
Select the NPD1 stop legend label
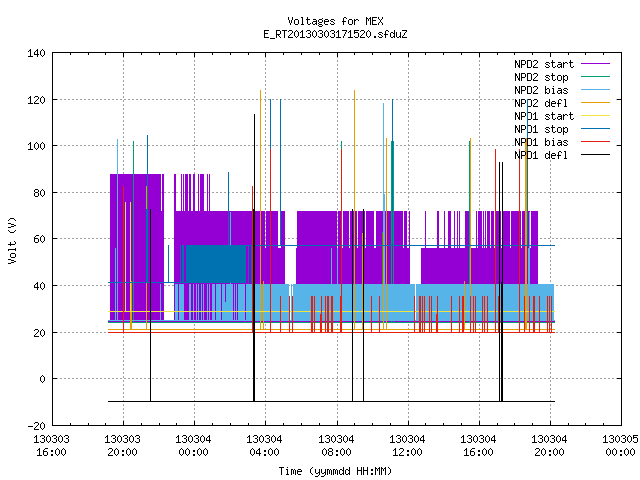pos(541,129)
